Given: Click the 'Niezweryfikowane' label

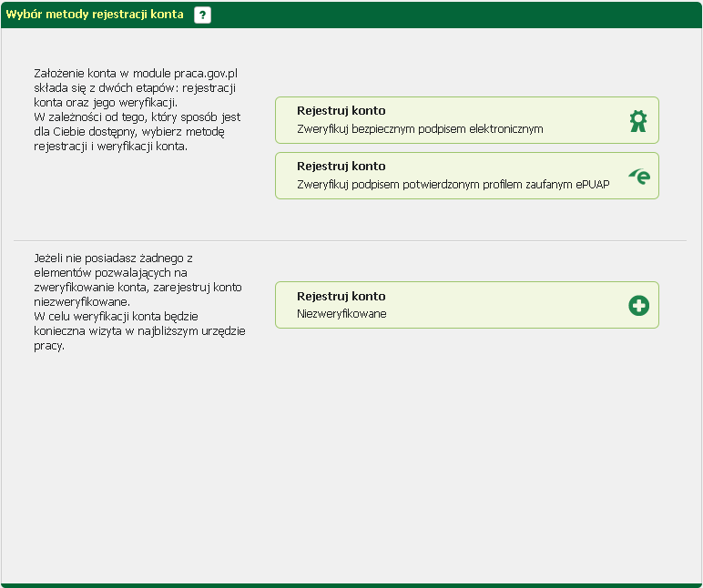Looking at the screenshot, I should 341,314.
